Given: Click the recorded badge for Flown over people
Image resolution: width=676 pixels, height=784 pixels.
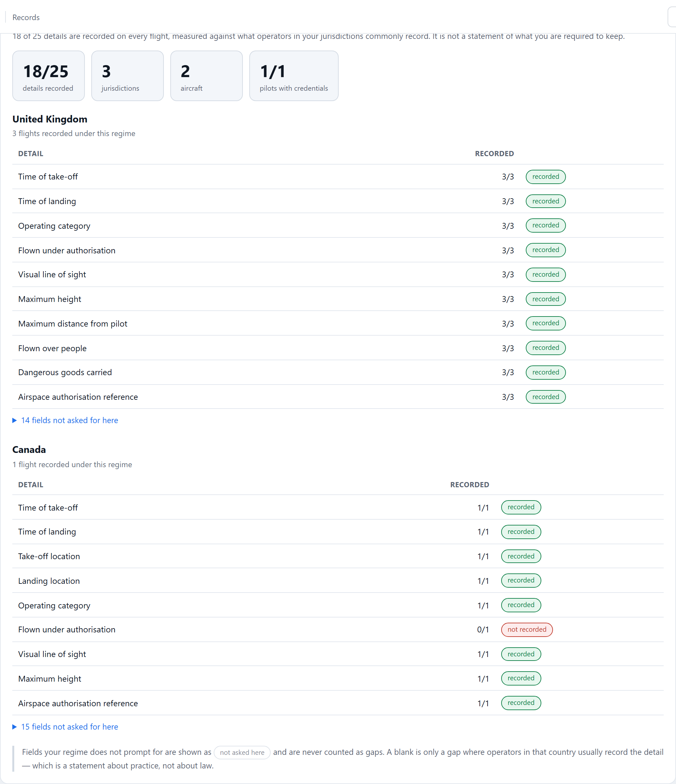Looking at the screenshot, I should [546, 348].
